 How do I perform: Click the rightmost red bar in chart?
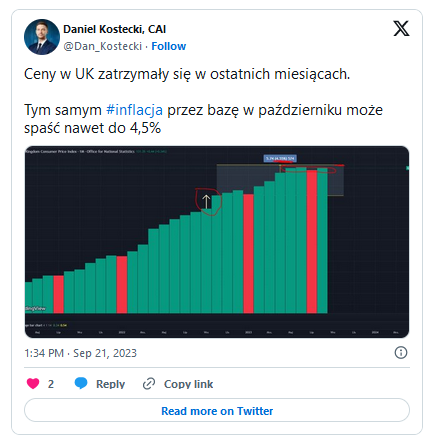pos(312,242)
